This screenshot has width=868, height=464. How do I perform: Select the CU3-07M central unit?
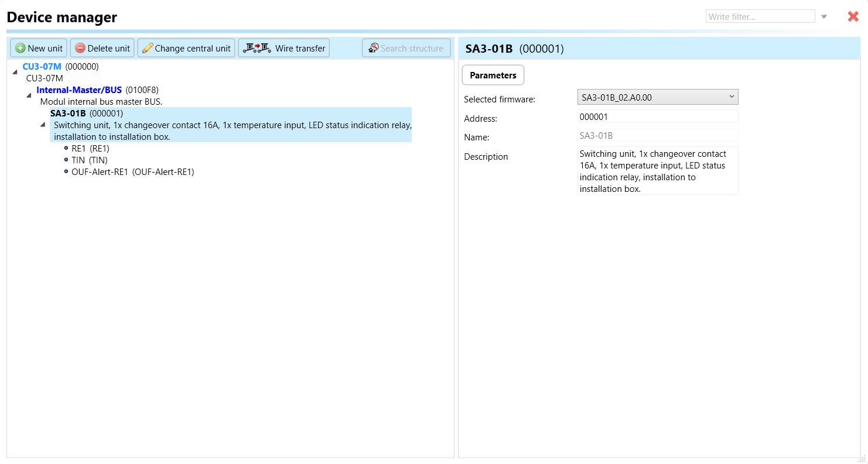click(42, 67)
